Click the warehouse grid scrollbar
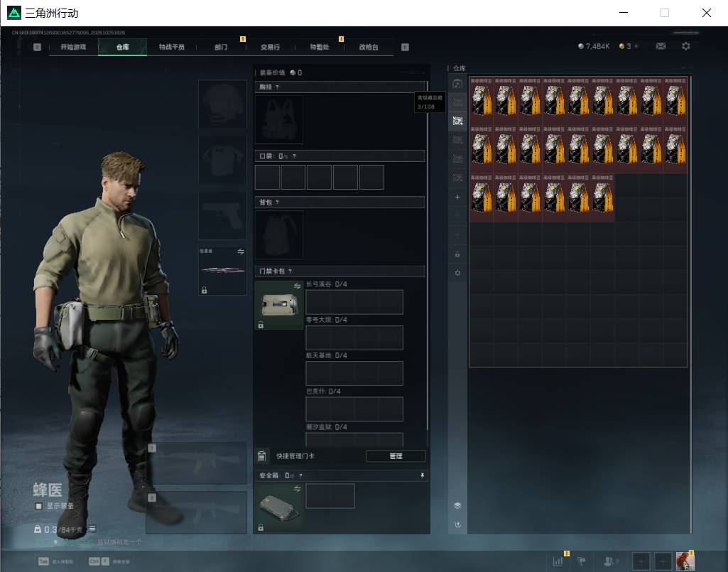 point(691,304)
